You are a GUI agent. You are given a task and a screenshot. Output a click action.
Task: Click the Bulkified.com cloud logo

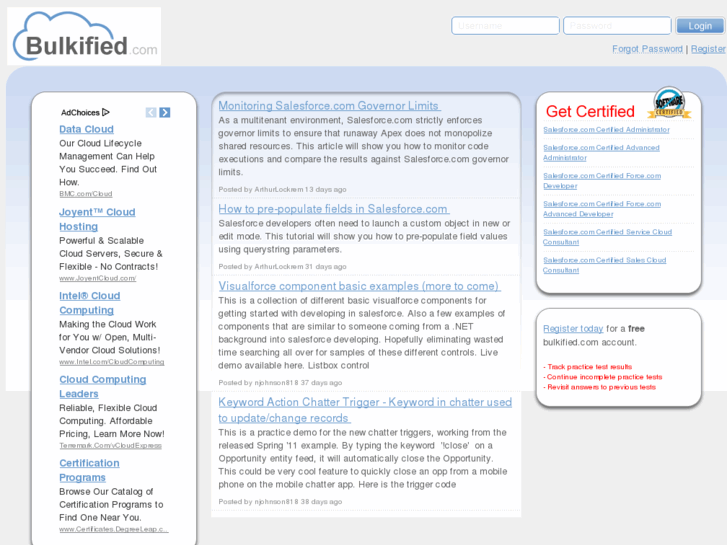click(x=84, y=36)
